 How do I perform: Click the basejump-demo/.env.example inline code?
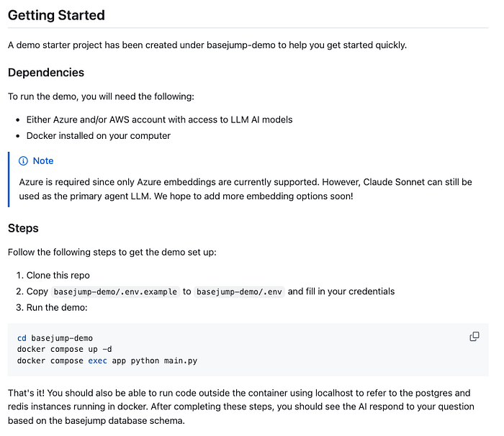tap(114, 291)
